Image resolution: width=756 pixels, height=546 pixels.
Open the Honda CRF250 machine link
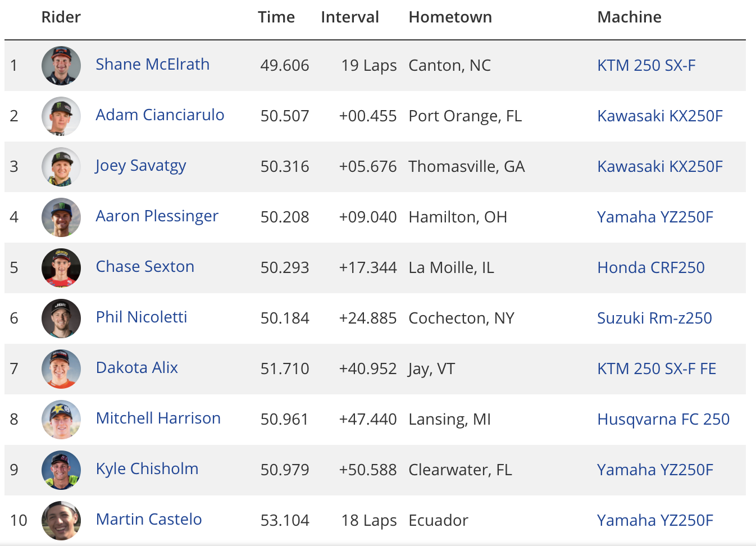click(x=651, y=268)
